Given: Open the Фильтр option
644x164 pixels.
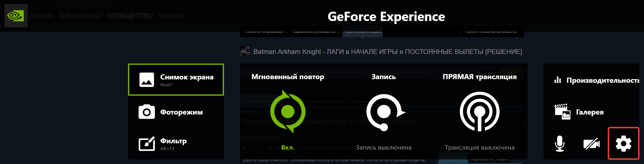Looking at the screenshot, I should click(x=176, y=144).
